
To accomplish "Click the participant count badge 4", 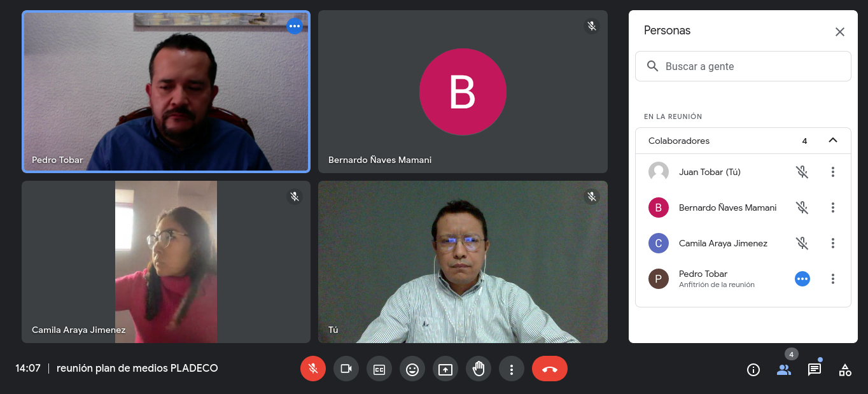I will (791, 354).
